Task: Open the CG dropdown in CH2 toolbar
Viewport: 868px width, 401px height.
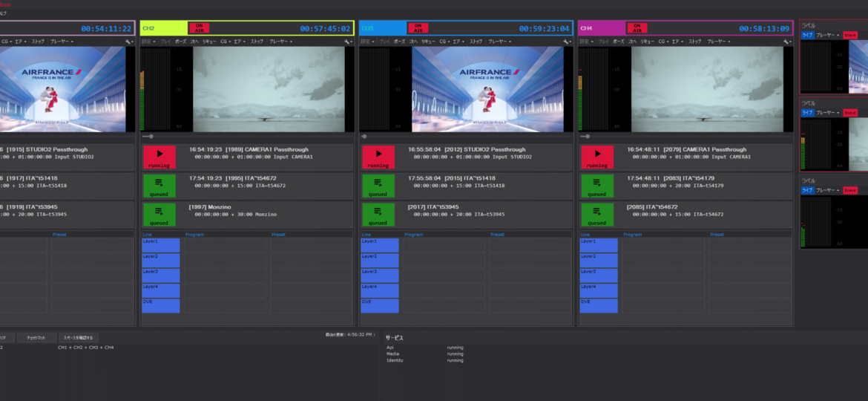Action: pos(226,42)
